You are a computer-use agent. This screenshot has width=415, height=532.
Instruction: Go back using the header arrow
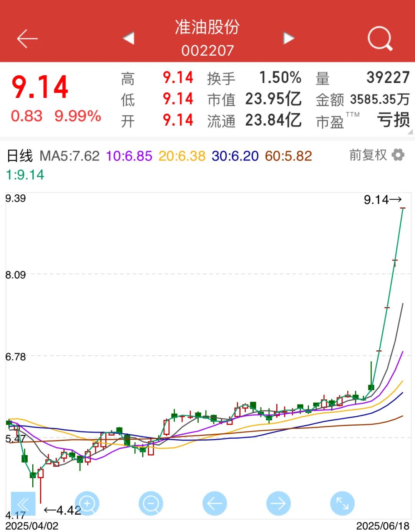(x=27, y=38)
